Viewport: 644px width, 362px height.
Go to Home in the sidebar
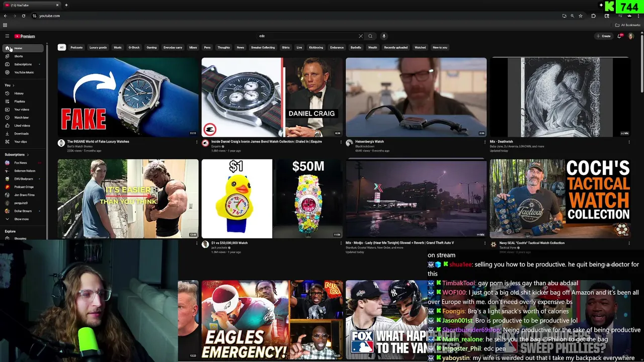(23, 48)
